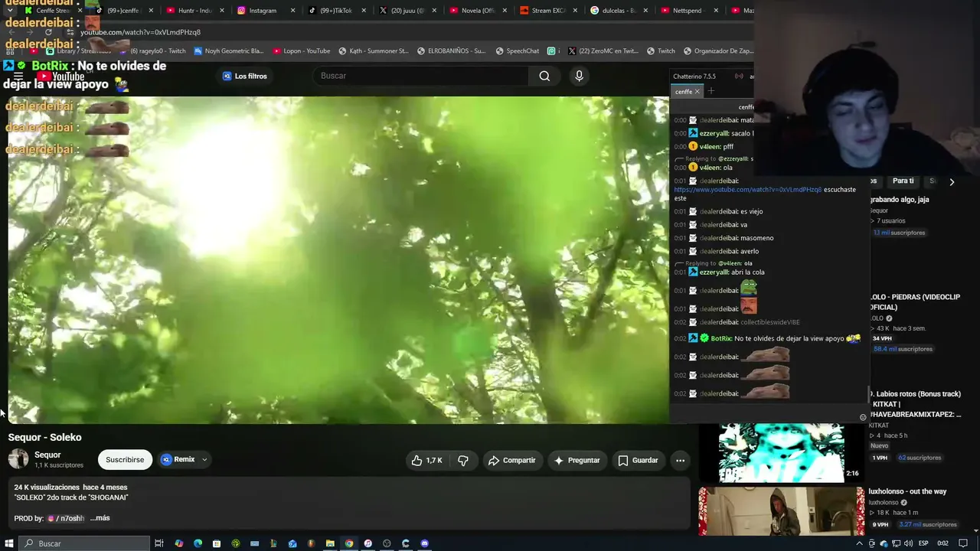Click the browser address bar URL
The image size is (980, 551).
(x=141, y=32)
